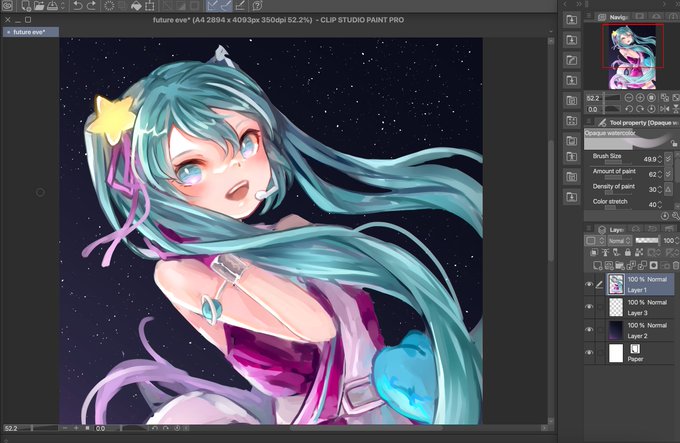Switch to the 'future eve*' canvas tab
The height and width of the screenshot is (443, 680).
click(31, 32)
